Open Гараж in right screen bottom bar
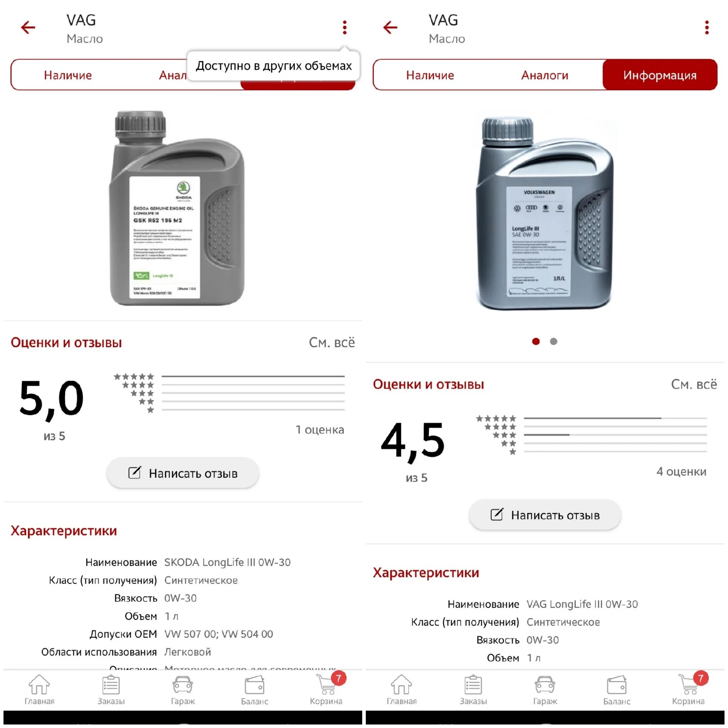Viewport: 728px width, 728px height. click(x=545, y=690)
